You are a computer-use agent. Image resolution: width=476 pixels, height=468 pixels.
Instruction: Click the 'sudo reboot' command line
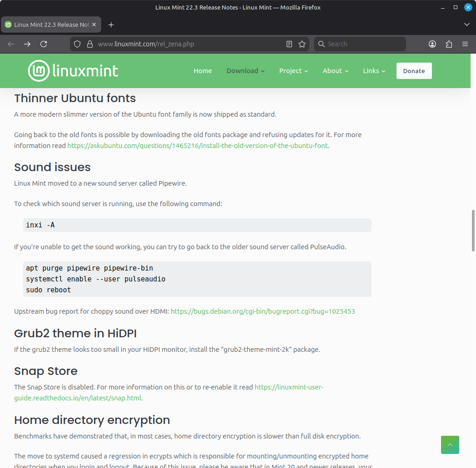(x=48, y=290)
